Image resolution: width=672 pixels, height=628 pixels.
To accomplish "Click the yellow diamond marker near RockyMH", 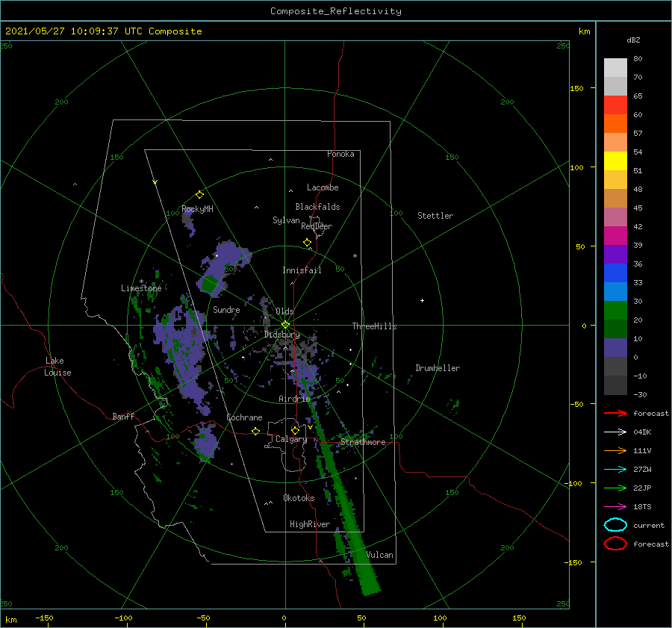I will pyautogui.click(x=199, y=195).
